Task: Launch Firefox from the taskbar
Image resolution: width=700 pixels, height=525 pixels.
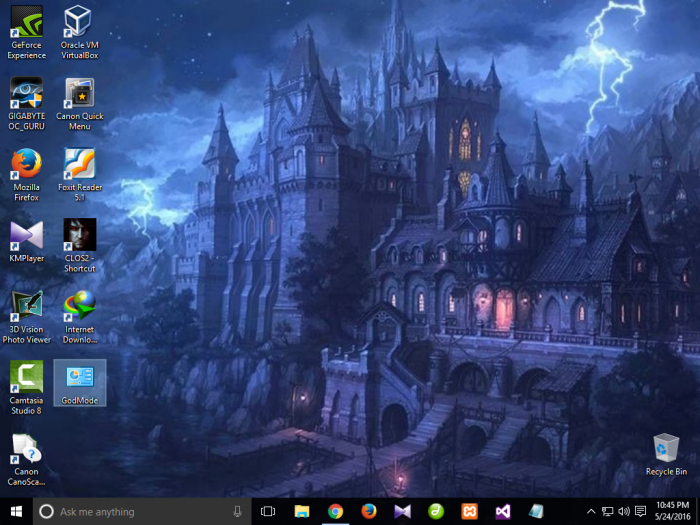Action: pyautogui.click(x=369, y=512)
